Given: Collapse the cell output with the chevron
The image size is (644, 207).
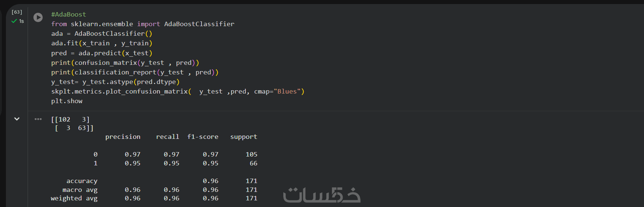Looking at the screenshot, I should (17, 119).
